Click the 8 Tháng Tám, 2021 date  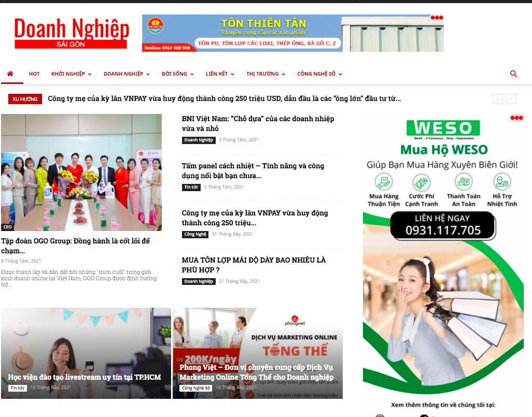tap(21, 261)
